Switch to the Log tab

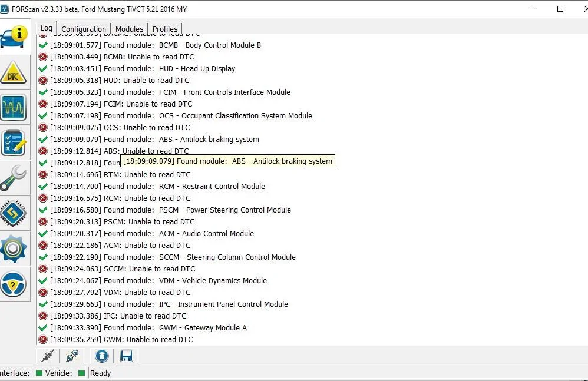click(47, 28)
